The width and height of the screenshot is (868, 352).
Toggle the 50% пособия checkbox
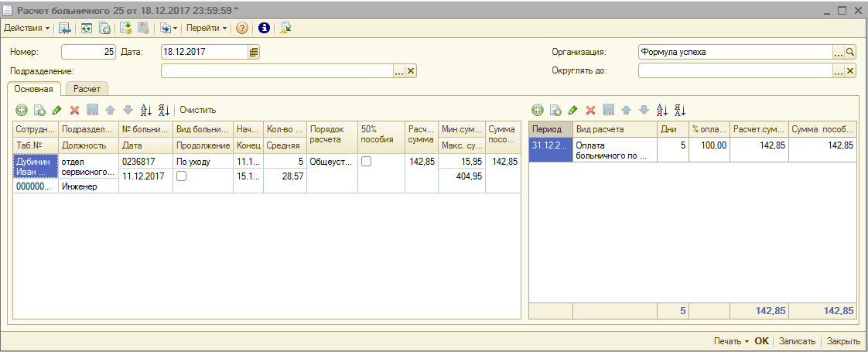click(x=367, y=162)
